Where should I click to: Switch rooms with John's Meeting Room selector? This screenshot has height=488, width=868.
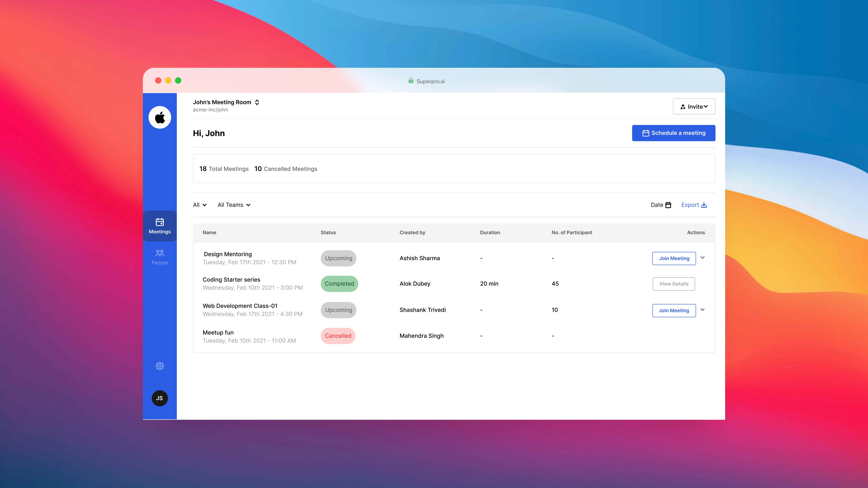coord(226,102)
